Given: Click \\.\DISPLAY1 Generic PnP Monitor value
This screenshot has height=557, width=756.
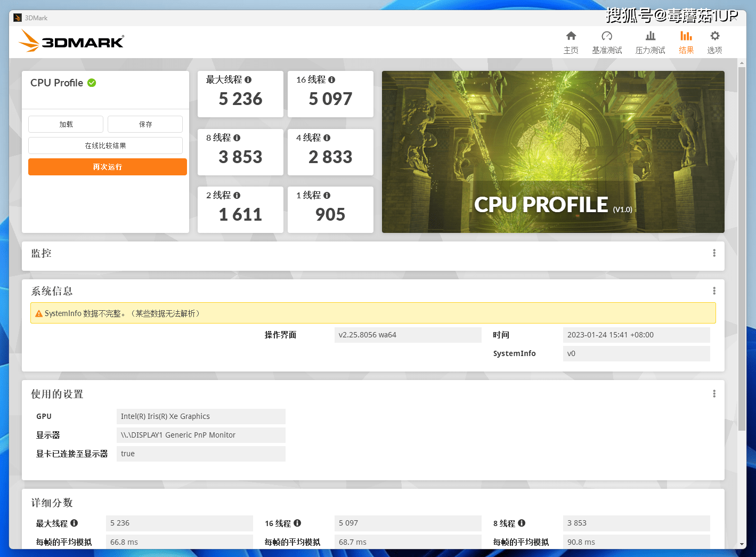Looking at the screenshot, I should [x=201, y=435].
